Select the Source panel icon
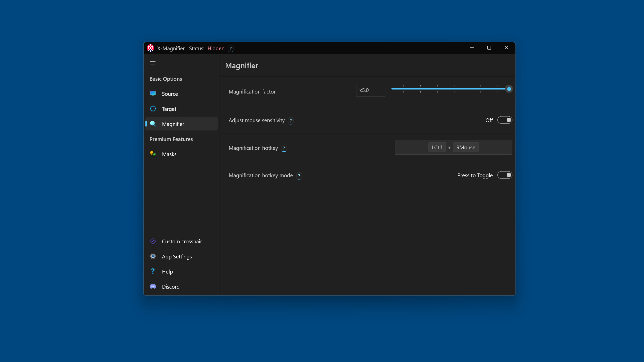The width and height of the screenshot is (644, 362). pos(153,94)
